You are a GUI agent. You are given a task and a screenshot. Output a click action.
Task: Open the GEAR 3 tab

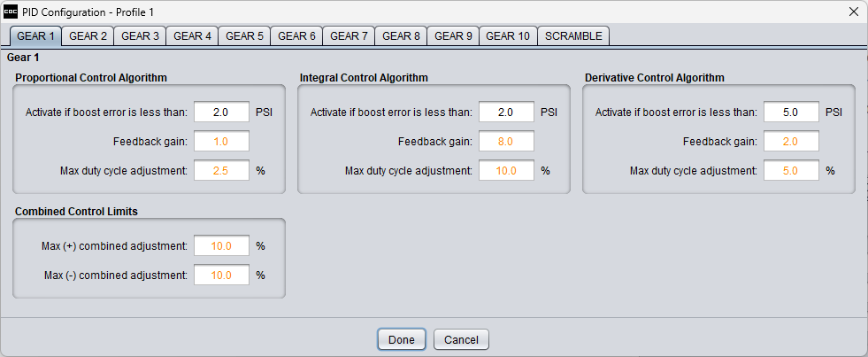[x=141, y=36]
